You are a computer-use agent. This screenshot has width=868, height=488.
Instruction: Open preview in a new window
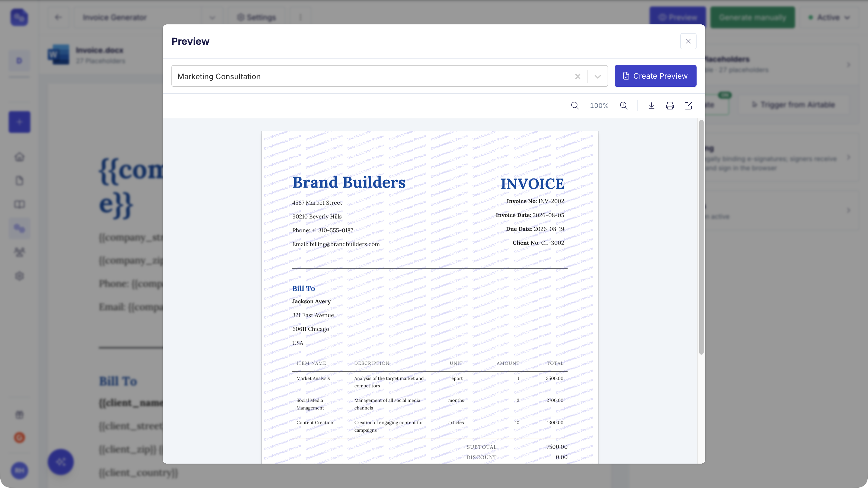688,106
